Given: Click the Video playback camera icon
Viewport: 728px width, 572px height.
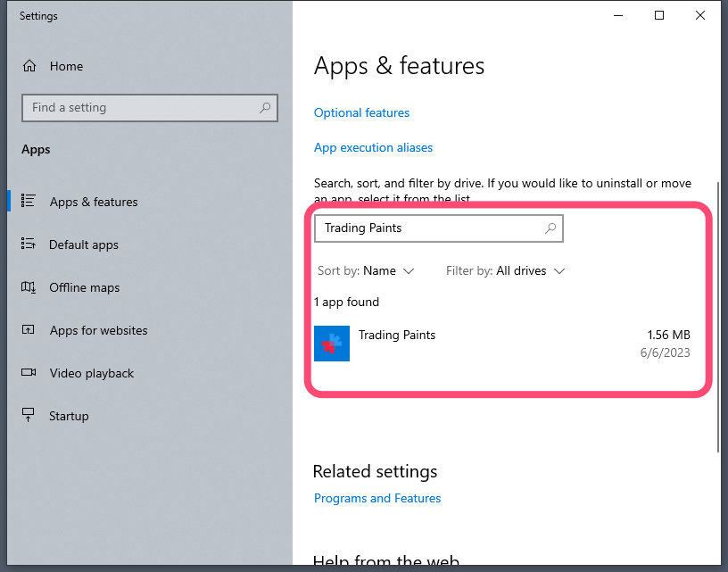Looking at the screenshot, I should click(29, 373).
